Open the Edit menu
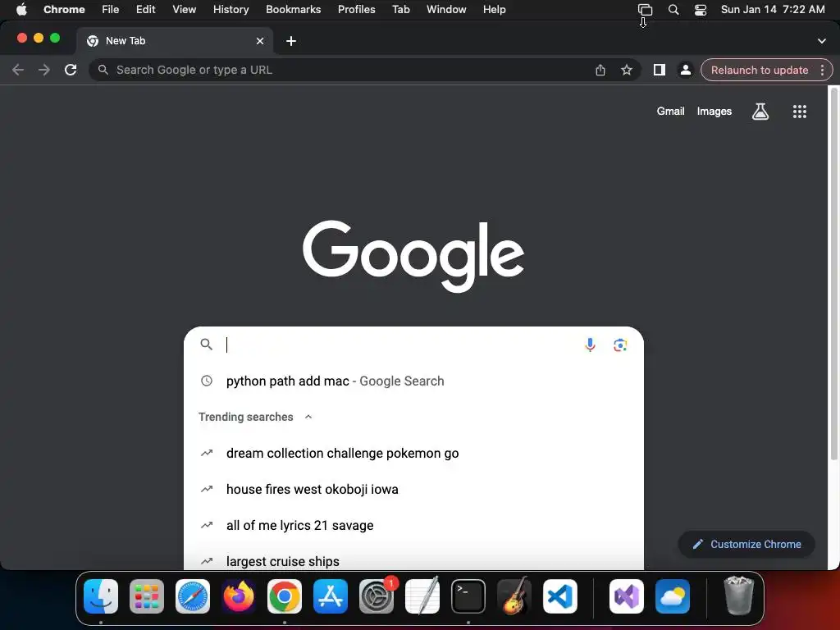 (x=146, y=10)
